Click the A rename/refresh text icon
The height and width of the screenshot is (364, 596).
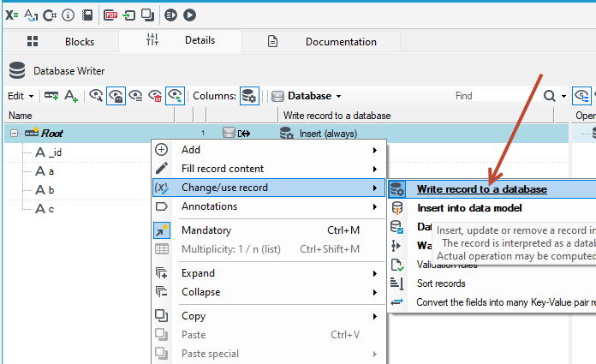(x=31, y=15)
